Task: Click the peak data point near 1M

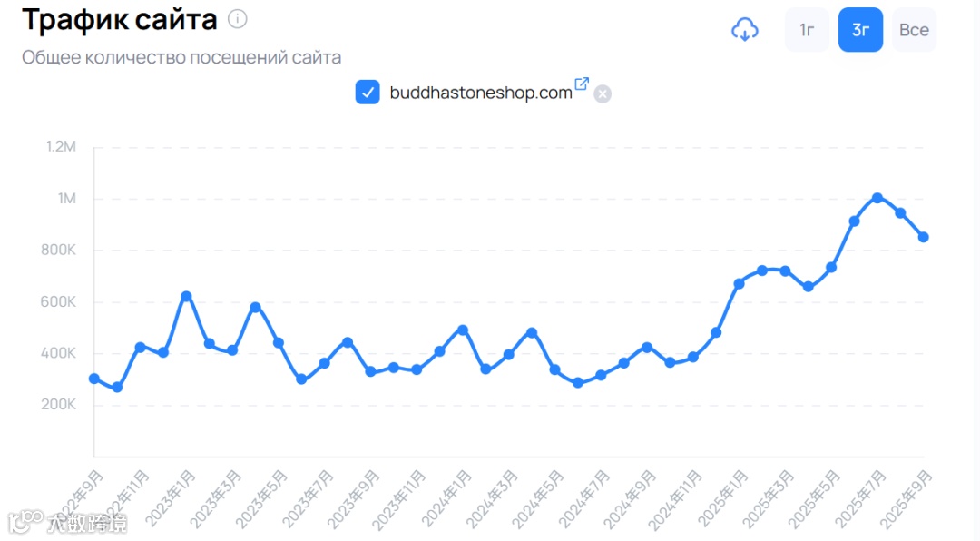Action: click(877, 198)
